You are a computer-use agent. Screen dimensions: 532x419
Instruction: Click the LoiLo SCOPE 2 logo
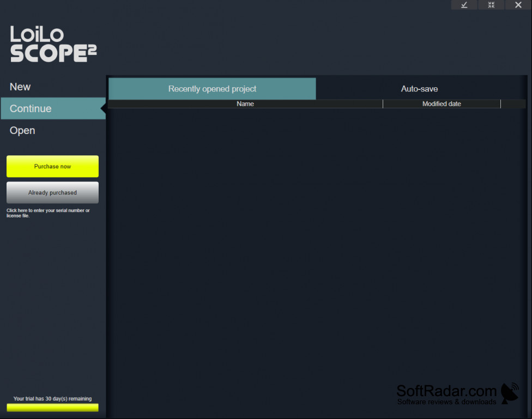coord(53,44)
